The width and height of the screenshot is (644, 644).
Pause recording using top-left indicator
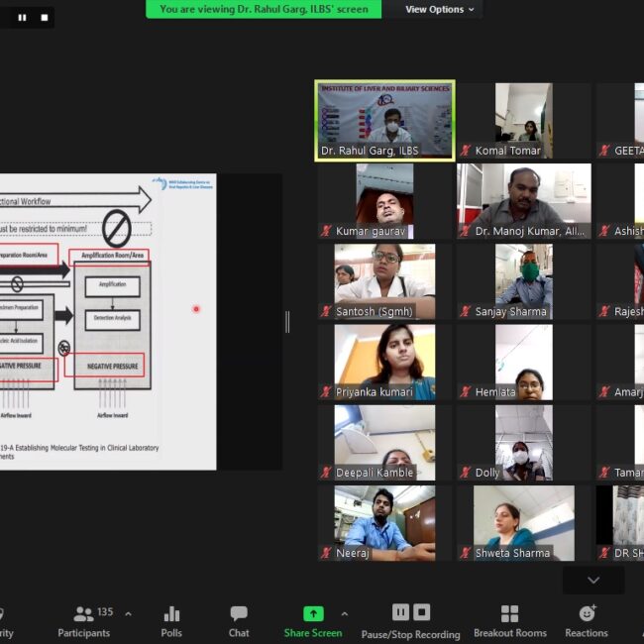point(22,17)
